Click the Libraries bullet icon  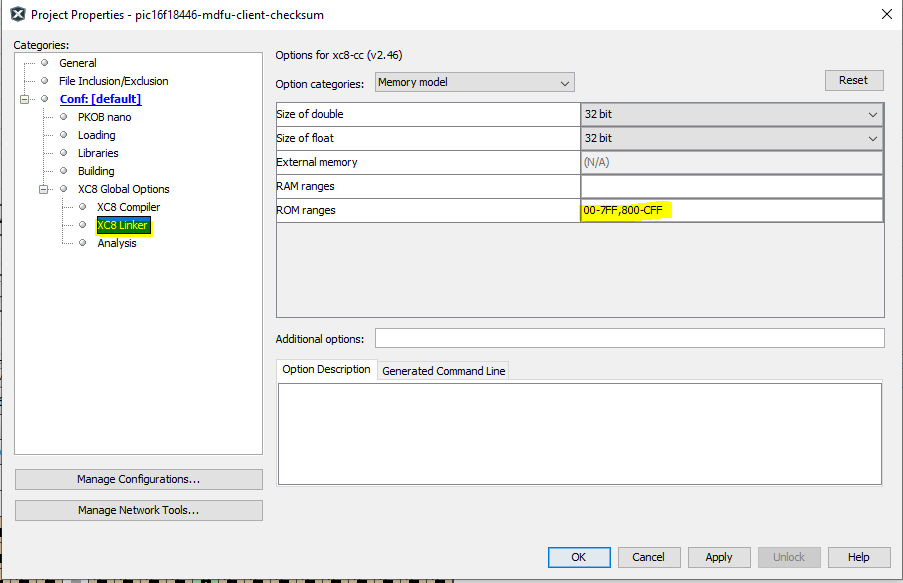pyautogui.click(x=63, y=153)
